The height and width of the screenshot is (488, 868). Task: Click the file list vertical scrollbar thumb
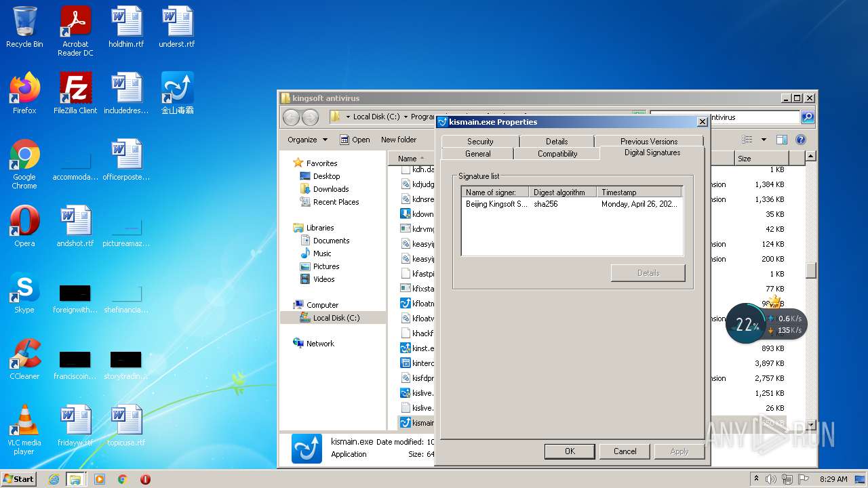click(810, 270)
